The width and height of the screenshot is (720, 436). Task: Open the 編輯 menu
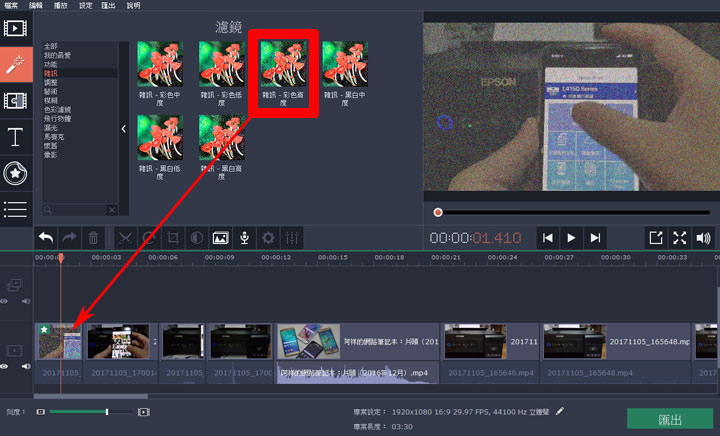[x=36, y=6]
